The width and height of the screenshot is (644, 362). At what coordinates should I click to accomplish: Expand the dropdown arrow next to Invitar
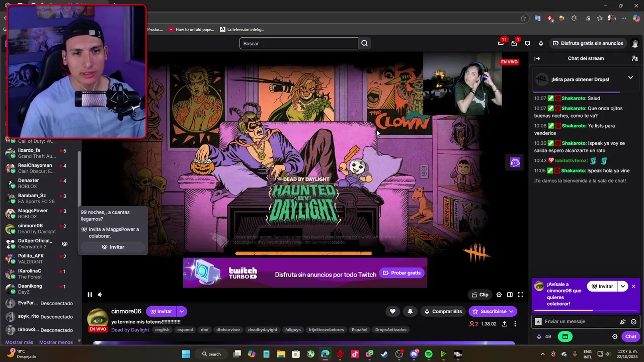click(x=182, y=311)
